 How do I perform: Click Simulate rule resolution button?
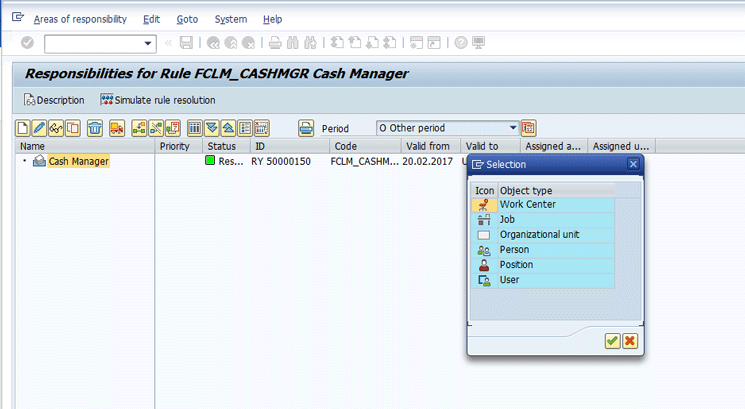[x=157, y=100]
